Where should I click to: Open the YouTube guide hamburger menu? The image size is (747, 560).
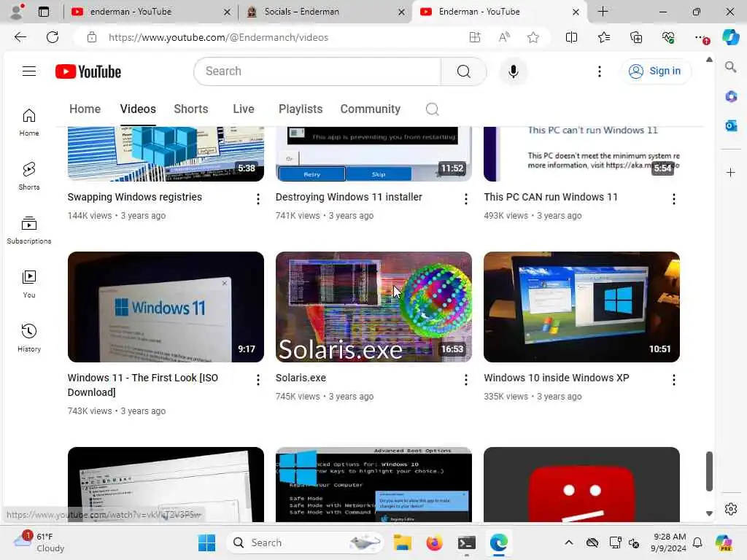[29, 71]
